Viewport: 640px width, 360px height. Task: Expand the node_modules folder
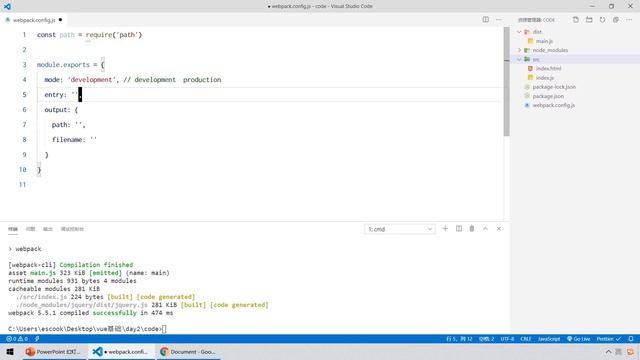point(519,50)
